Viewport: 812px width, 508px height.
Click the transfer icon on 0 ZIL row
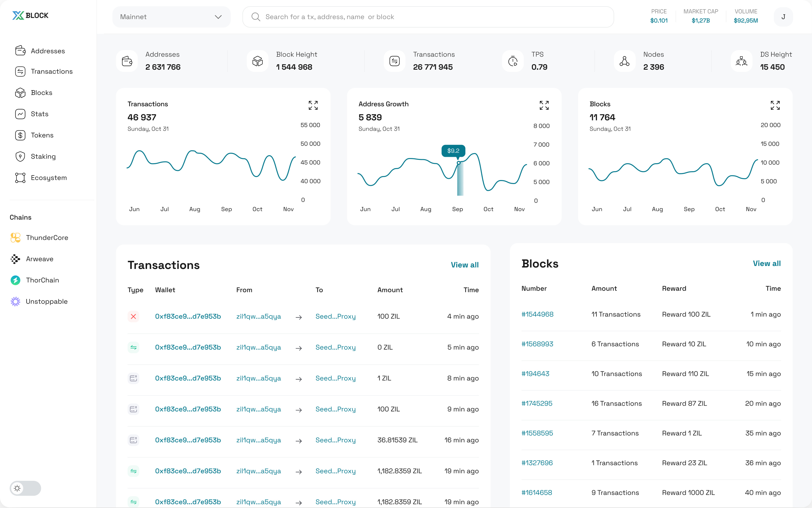click(x=133, y=348)
